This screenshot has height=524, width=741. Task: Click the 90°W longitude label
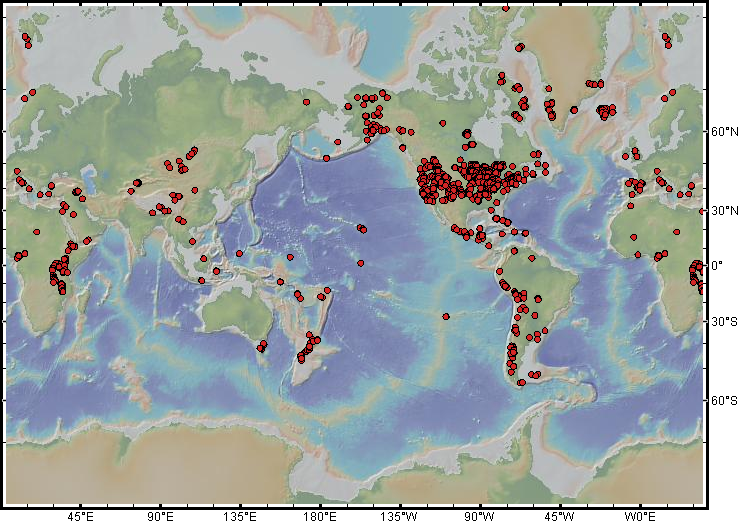480,517
